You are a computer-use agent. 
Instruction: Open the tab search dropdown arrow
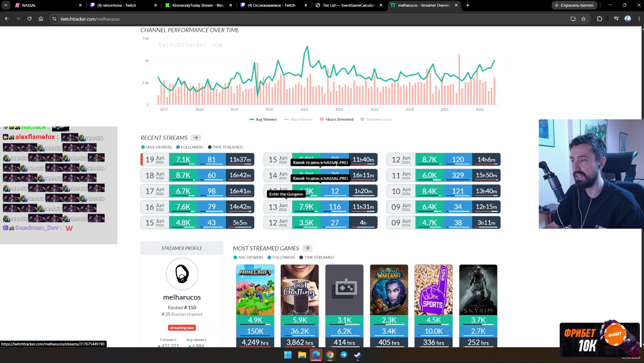click(x=6, y=5)
